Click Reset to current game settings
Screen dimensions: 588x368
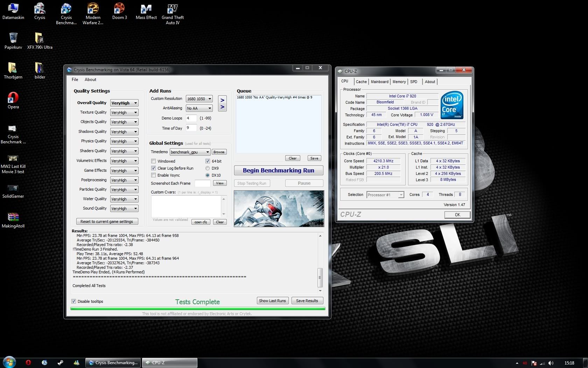coord(107,222)
